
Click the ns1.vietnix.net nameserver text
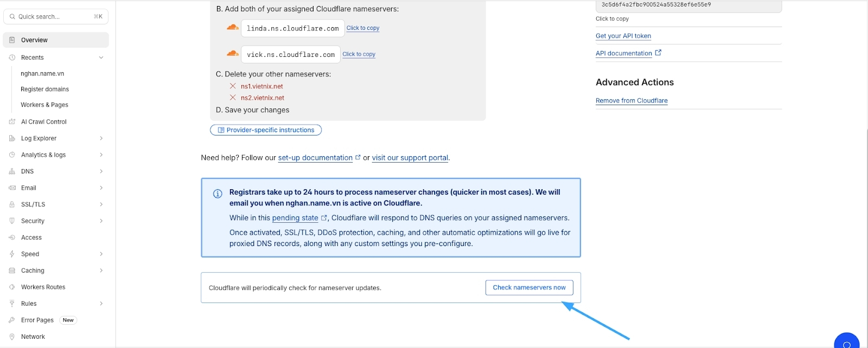262,86
